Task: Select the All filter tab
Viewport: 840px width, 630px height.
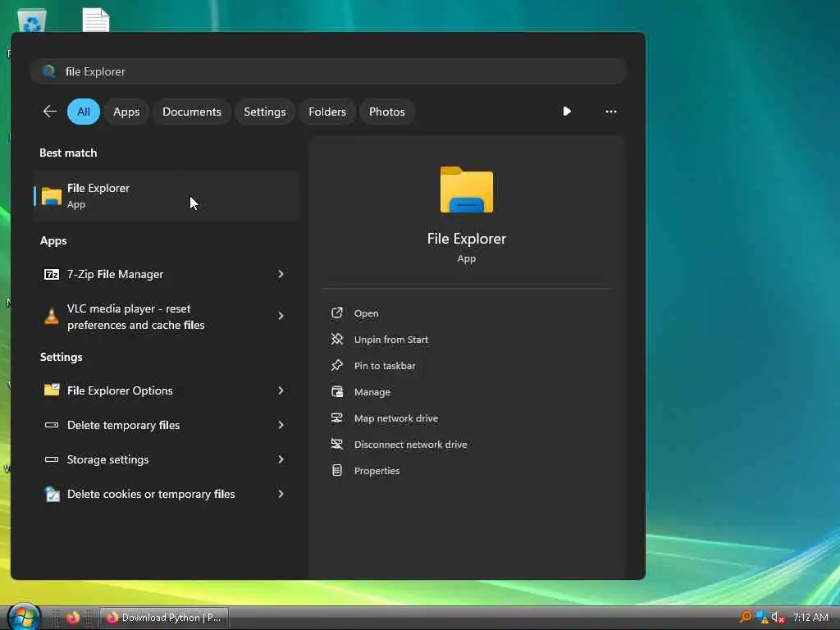Action: click(84, 112)
